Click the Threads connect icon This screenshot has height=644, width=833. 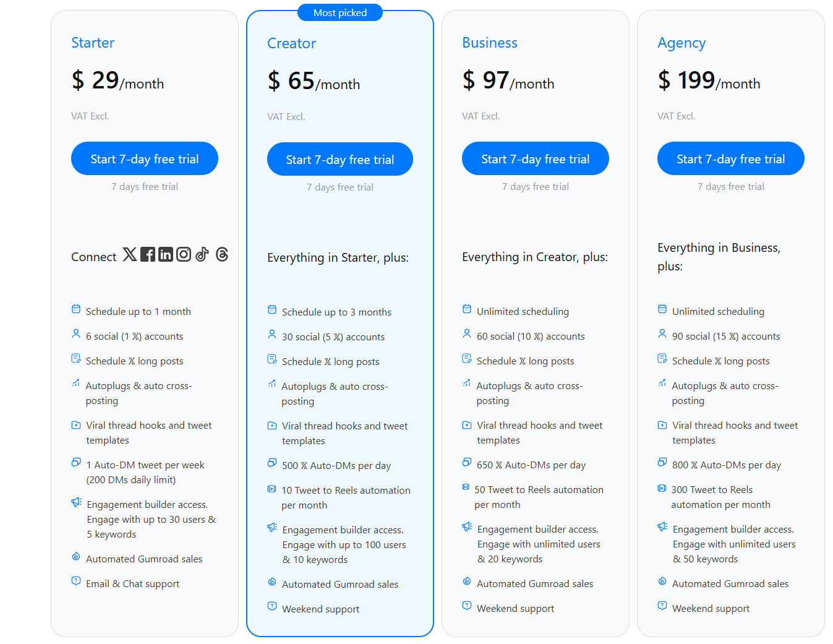click(221, 254)
